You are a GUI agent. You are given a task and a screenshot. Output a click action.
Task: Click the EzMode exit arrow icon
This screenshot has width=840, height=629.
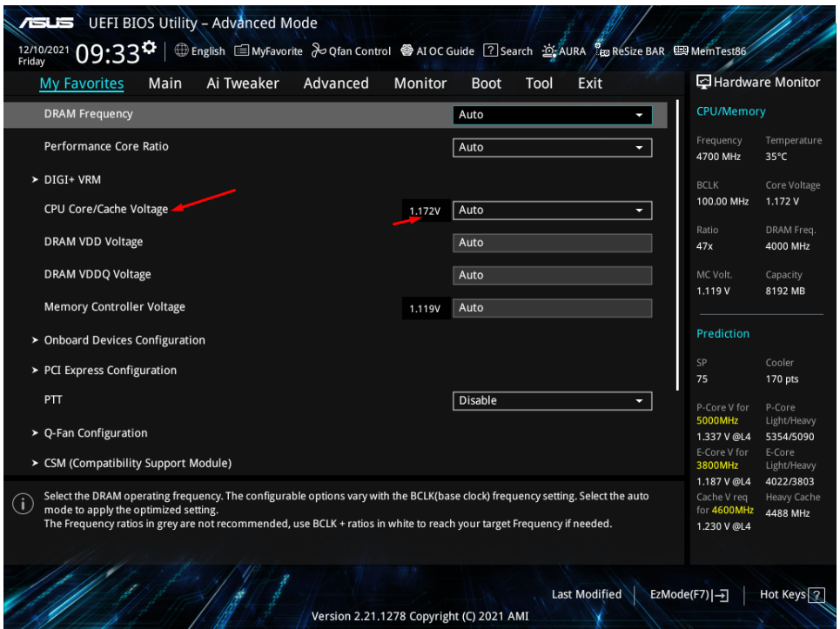click(721, 595)
